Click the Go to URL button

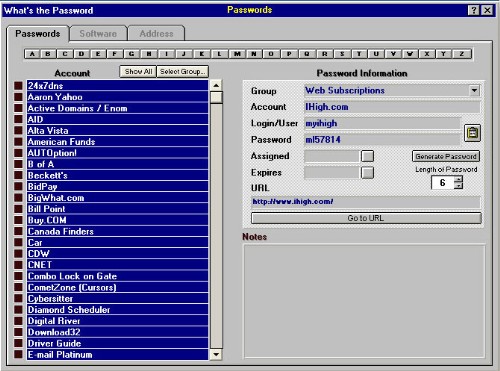click(366, 218)
